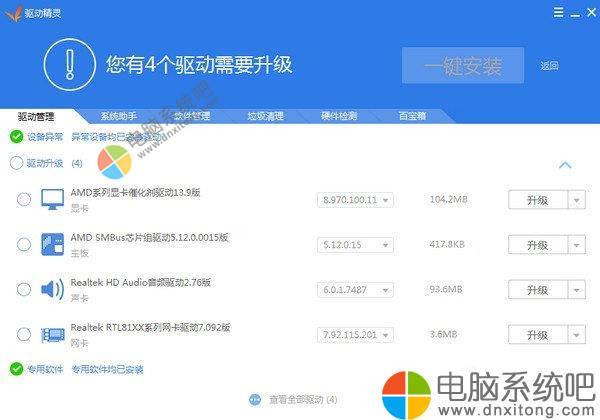Select the AMD SMBus芯片组驱动 row radio
The image size is (600, 420).
24,244
